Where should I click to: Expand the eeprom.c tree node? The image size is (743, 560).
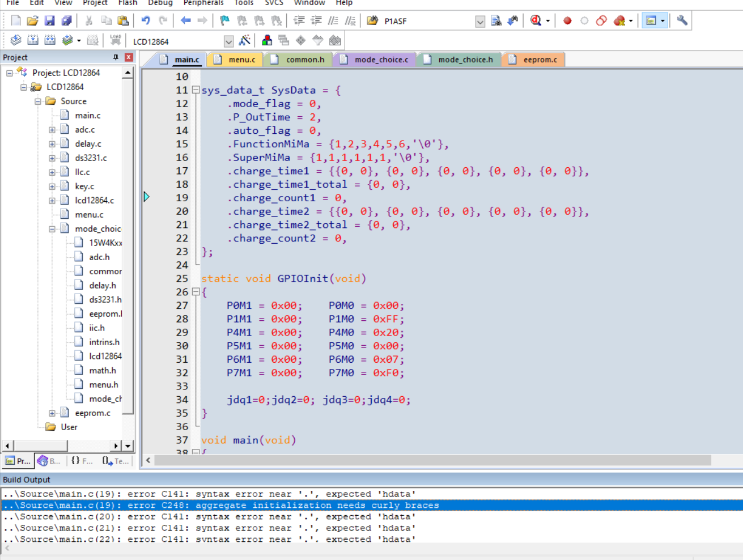click(x=52, y=413)
